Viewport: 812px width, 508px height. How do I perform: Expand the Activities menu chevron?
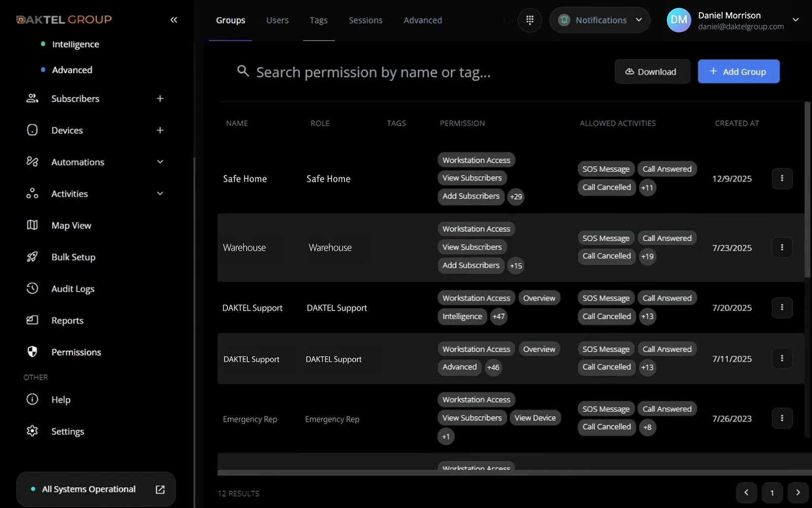coord(160,194)
